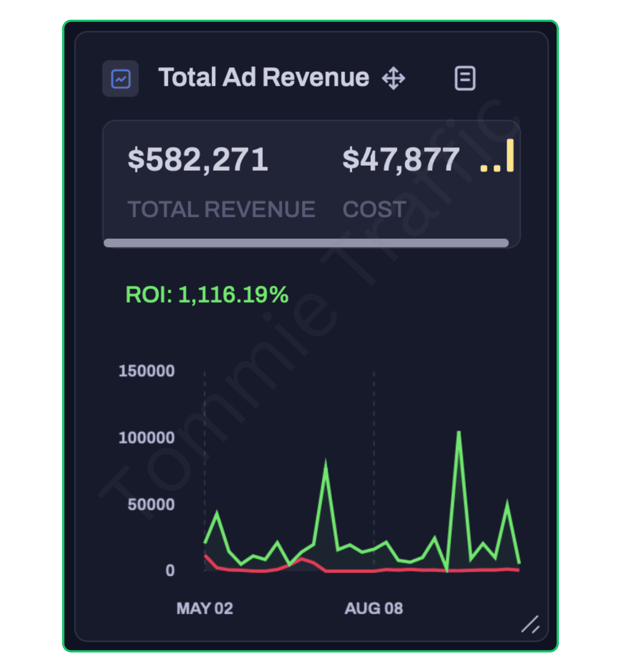This screenshot has height=672, width=621.
Task: Click the 50000 y-axis label
Action: (x=151, y=504)
